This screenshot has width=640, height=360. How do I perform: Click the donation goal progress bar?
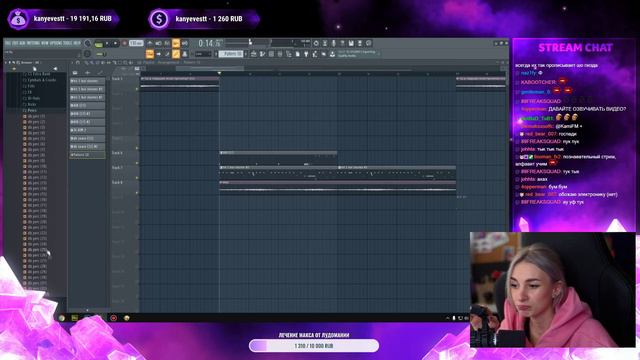coord(314,346)
